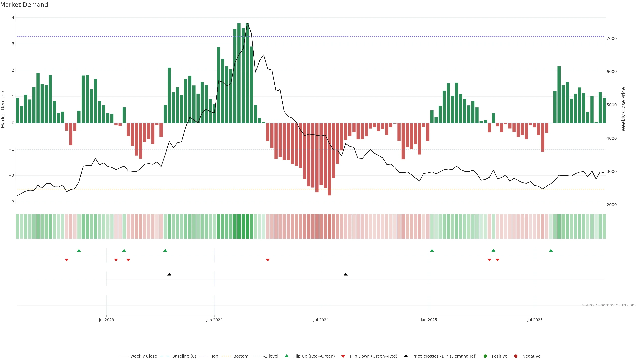Toggle the -1 level legend entry
Screen dimensions: 644x362
(271, 356)
